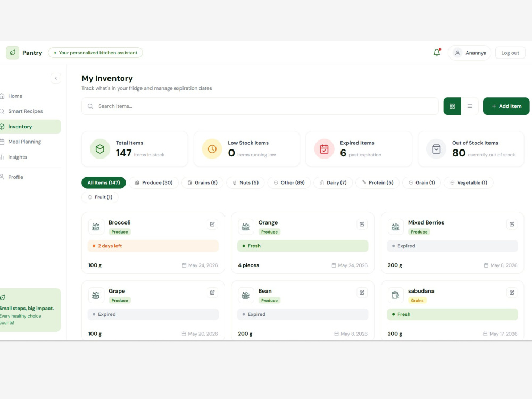This screenshot has height=399, width=532.
Task: Collapse the sidebar with chevron button
Action: pyautogui.click(x=56, y=78)
